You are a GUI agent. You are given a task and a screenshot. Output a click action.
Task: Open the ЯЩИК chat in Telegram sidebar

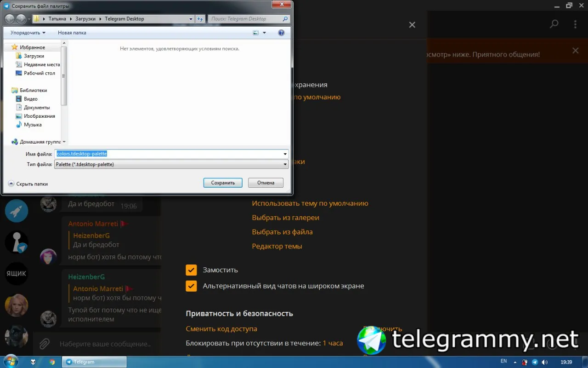pos(17,274)
